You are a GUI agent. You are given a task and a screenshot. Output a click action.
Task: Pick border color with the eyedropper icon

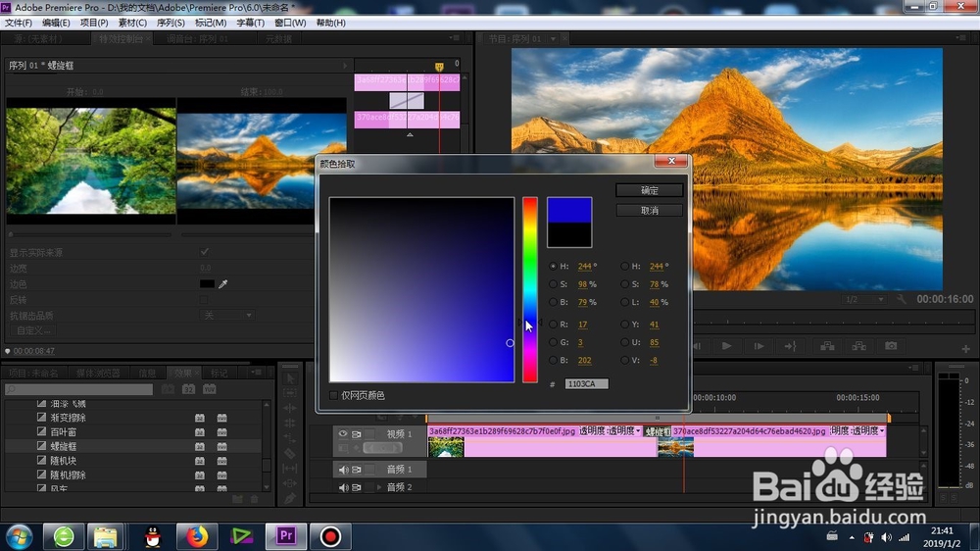(x=223, y=284)
